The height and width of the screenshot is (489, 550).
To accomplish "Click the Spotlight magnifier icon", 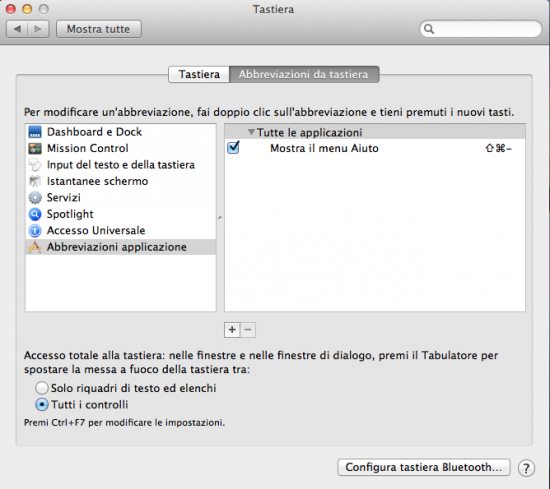I will (35, 214).
